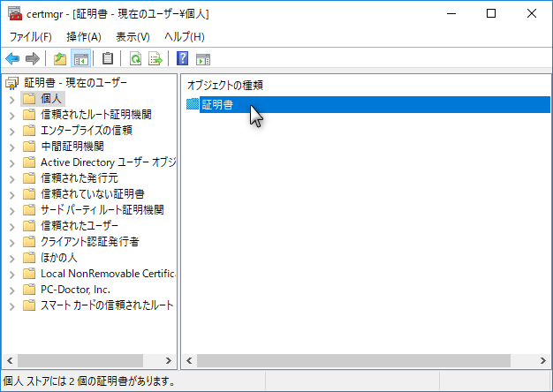Select the PC-Doctor, Inc. folder
The height and width of the screenshot is (392, 553).
[x=75, y=290]
